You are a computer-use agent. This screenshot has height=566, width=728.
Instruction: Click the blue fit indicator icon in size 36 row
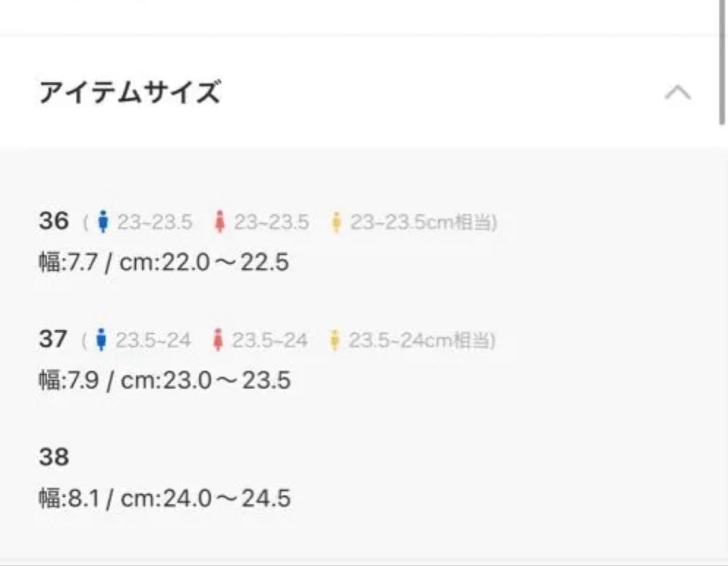[x=104, y=221]
